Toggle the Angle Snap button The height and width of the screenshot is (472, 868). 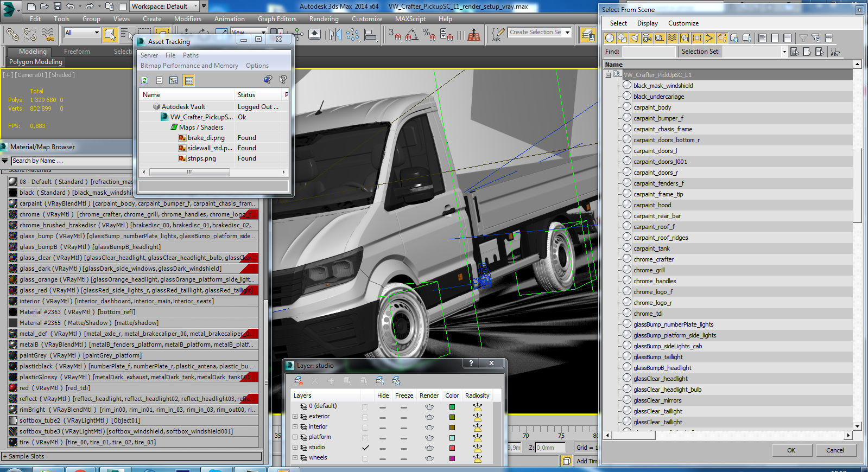pyautogui.click(x=411, y=35)
